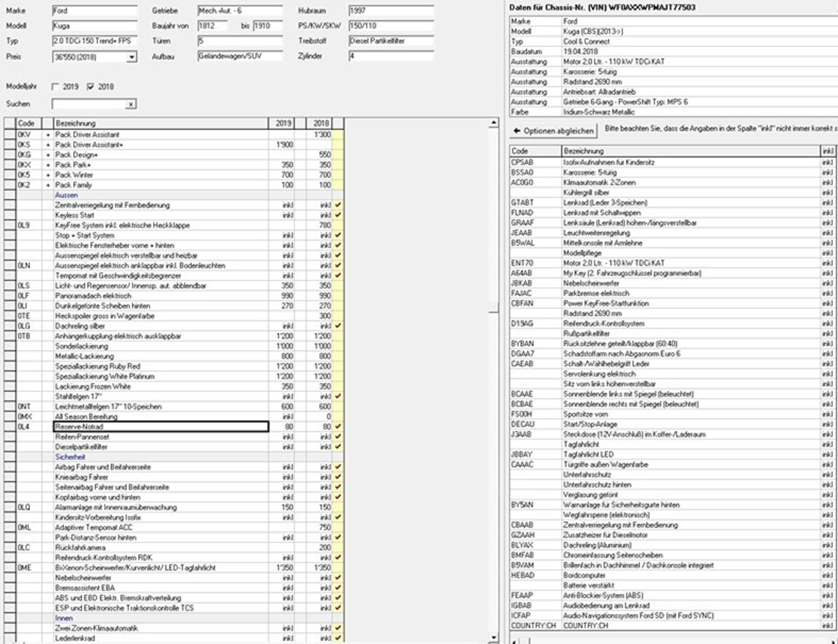838x644 pixels.
Task: Click checkmark icon in Reserve-Notrad row
Action: (x=338, y=426)
